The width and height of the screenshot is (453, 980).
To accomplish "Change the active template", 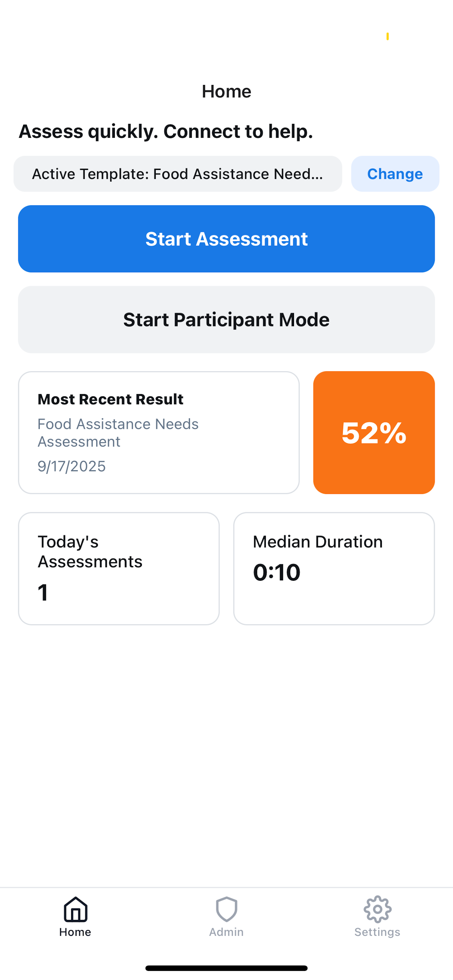I will (x=395, y=174).
